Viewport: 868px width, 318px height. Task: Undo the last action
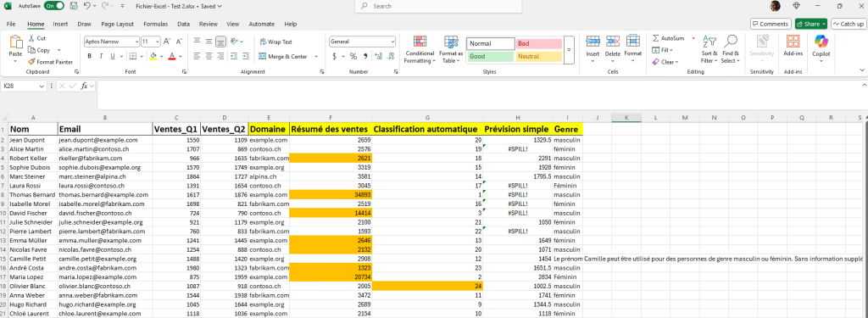tap(87, 6)
